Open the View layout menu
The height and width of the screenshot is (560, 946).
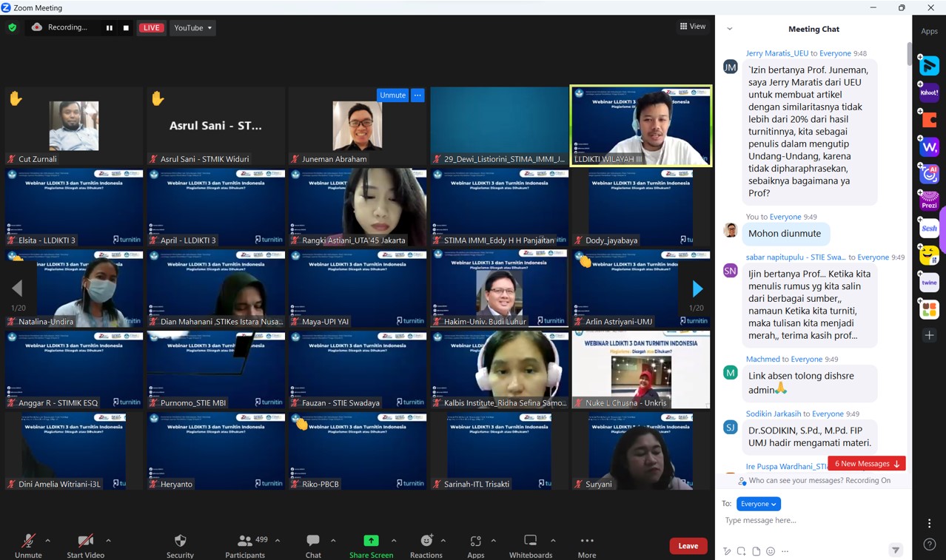(693, 27)
